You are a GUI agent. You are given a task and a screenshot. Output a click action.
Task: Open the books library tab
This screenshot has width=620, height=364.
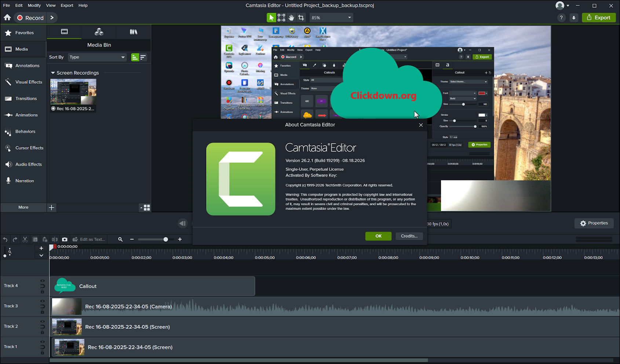click(133, 32)
